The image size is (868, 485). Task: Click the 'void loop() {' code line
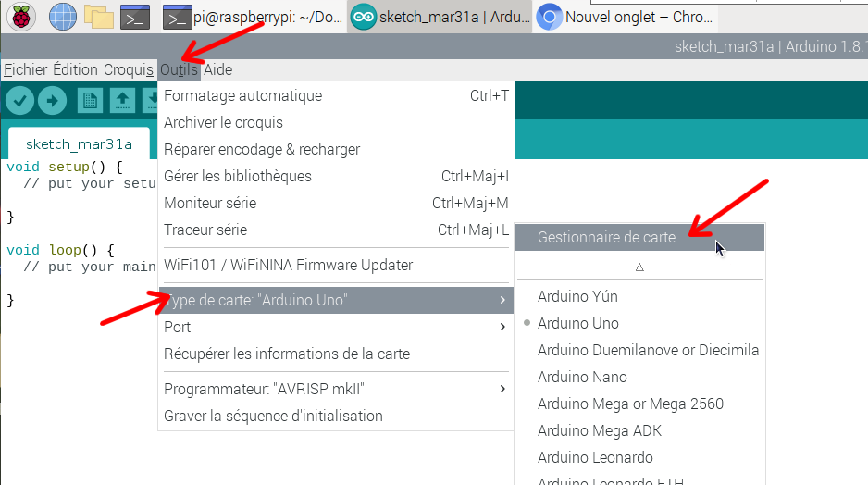click(61, 250)
